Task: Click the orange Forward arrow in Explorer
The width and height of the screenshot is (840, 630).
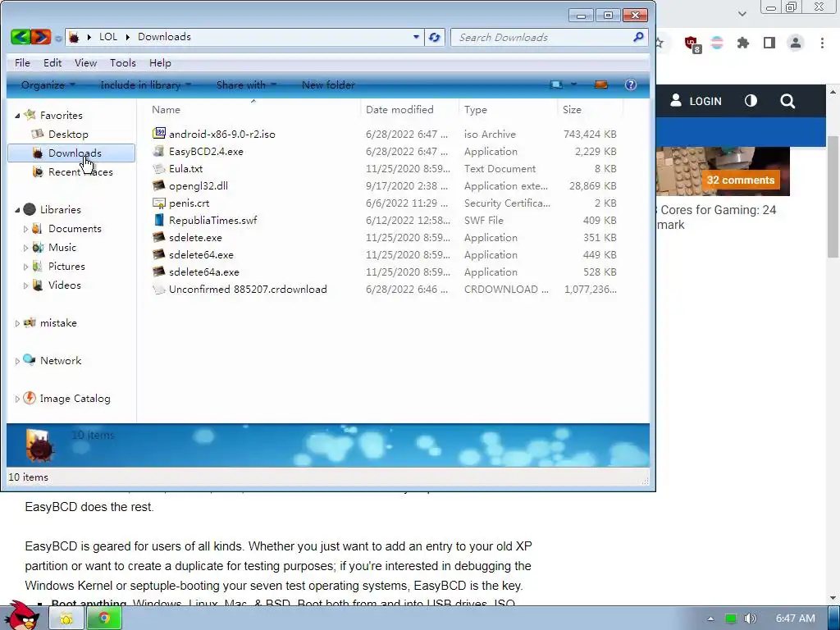Action: (41, 37)
